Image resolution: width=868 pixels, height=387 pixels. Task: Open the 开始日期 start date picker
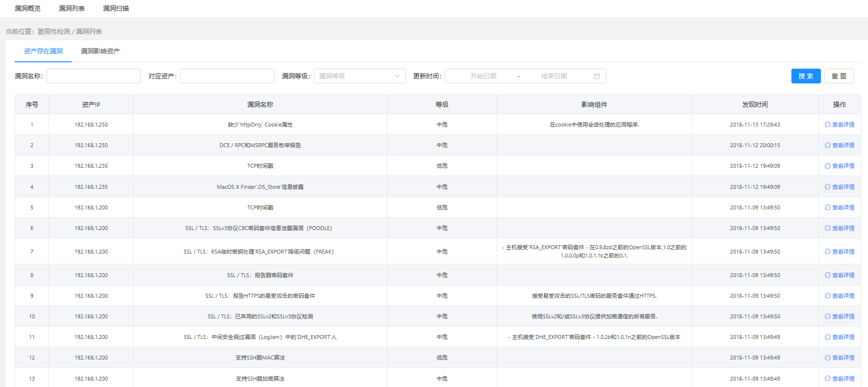tap(483, 76)
